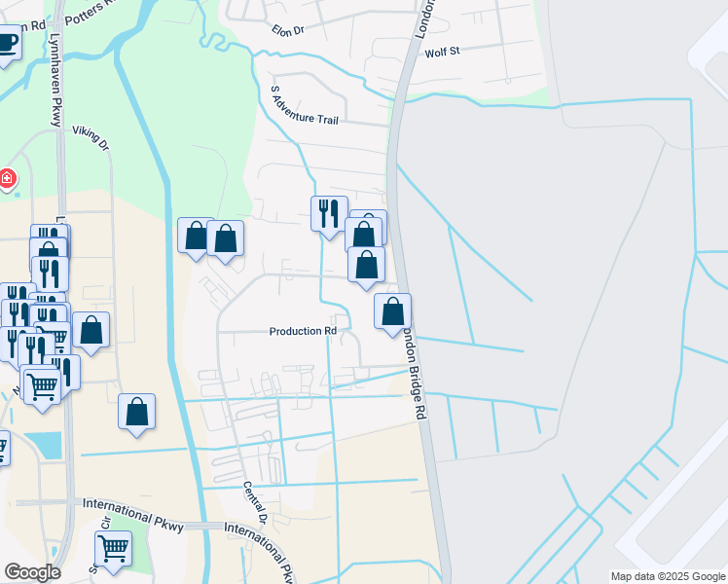Screen dimensions: 728x584
Task: Click the large shopping cart marker below the restaurant cluster
Action: tap(43, 384)
